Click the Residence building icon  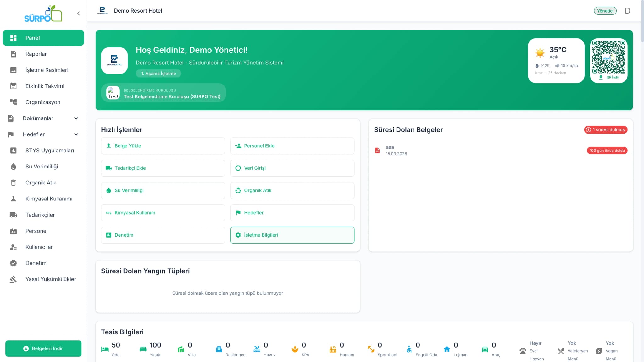click(219, 349)
